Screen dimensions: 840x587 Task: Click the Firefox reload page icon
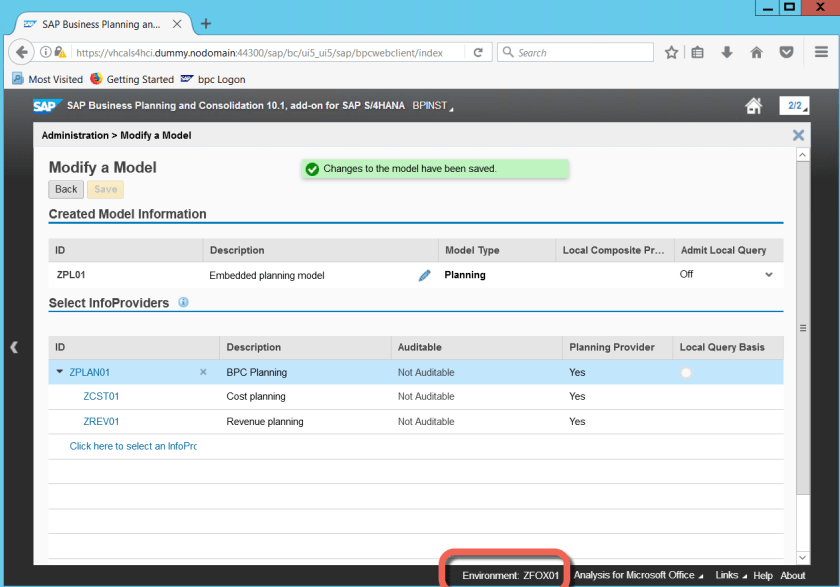tap(478, 52)
